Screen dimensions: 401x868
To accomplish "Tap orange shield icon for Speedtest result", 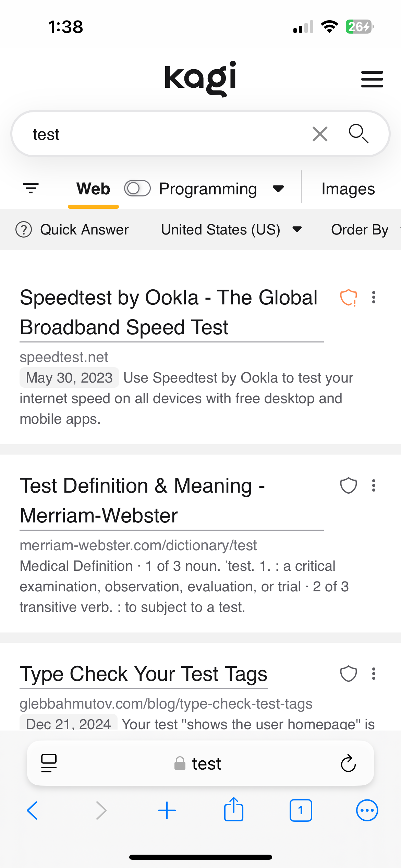I will [x=348, y=297].
